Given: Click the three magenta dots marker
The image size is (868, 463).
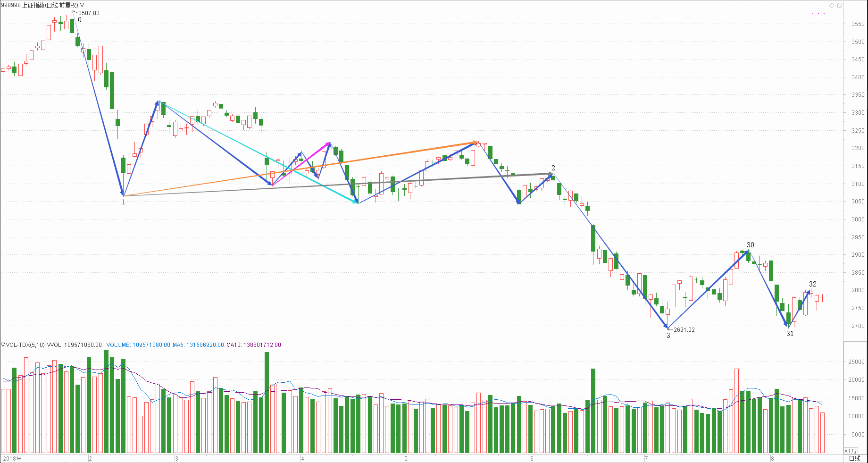Looking at the screenshot, I should pos(818,13).
